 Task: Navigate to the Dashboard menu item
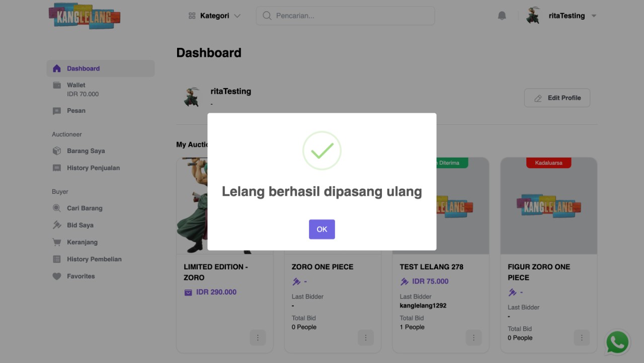pos(83,68)
